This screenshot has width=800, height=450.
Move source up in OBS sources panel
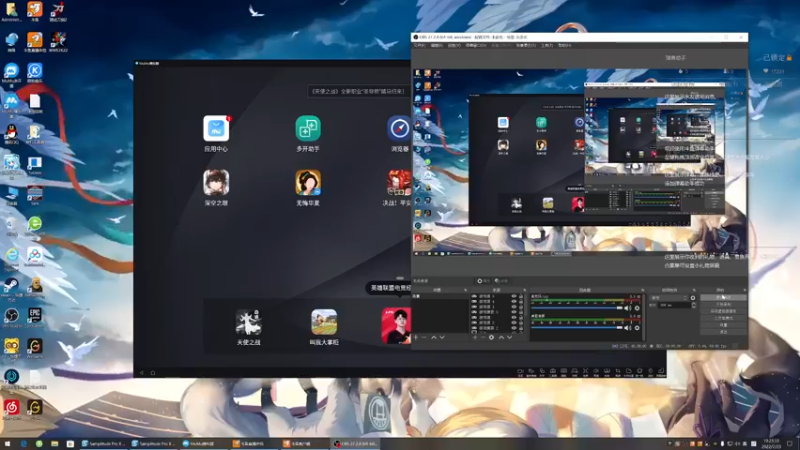[501, 338]
